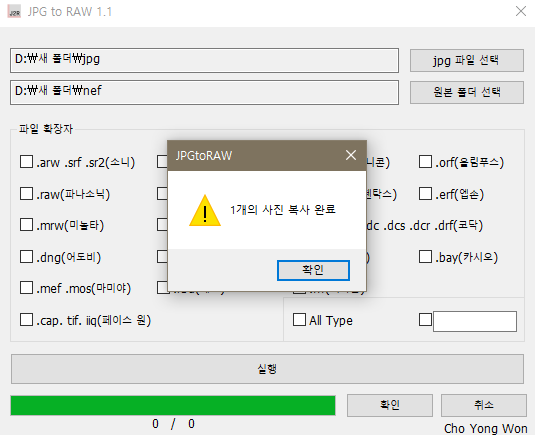The height and width of the screenshot is (435, 535).
Task: Enable the .bay (카시오) checkbox
Action: [425, 257]
